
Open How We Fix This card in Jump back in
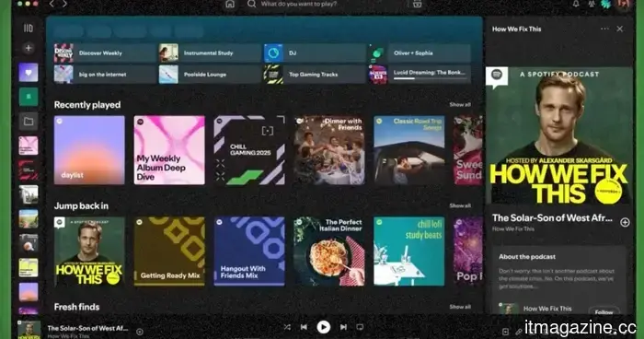tap(89, 251)
